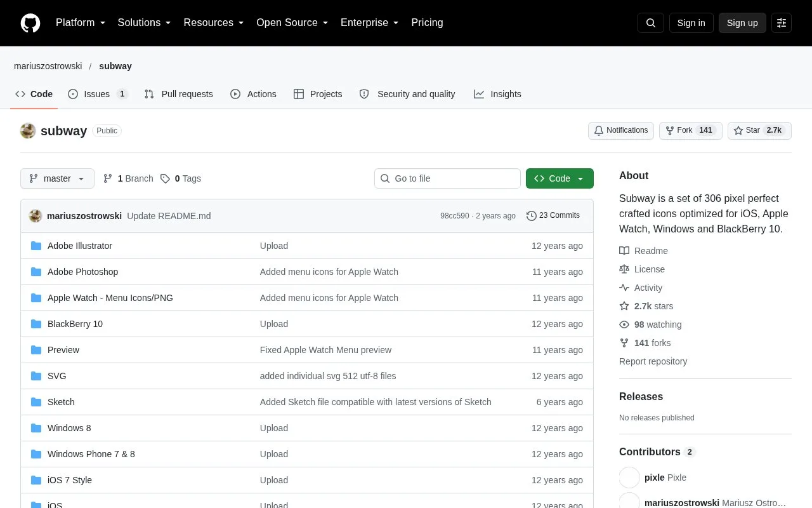Click the Sign up button
This screenshot has height=508, width=812.
tap(742, 23)
